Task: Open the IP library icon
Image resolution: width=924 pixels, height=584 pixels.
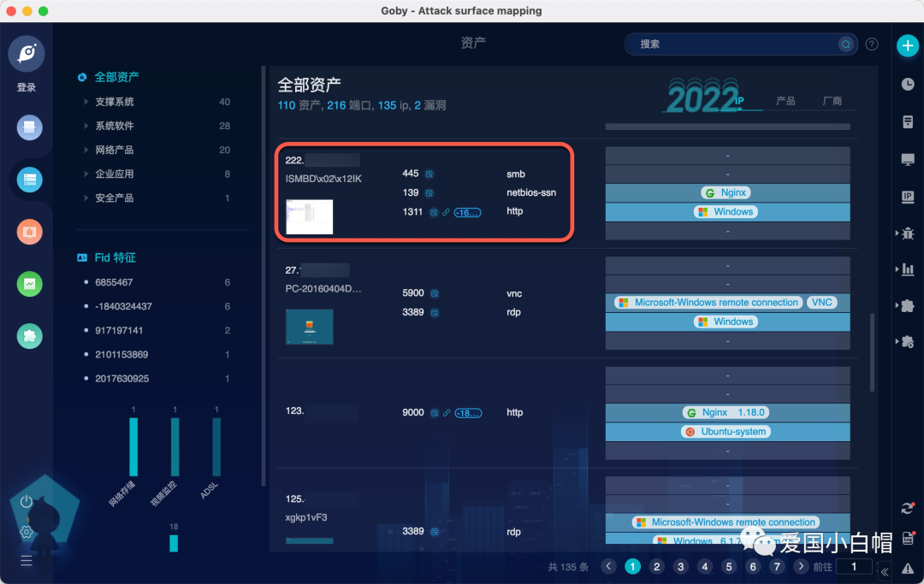Action: 908,198
